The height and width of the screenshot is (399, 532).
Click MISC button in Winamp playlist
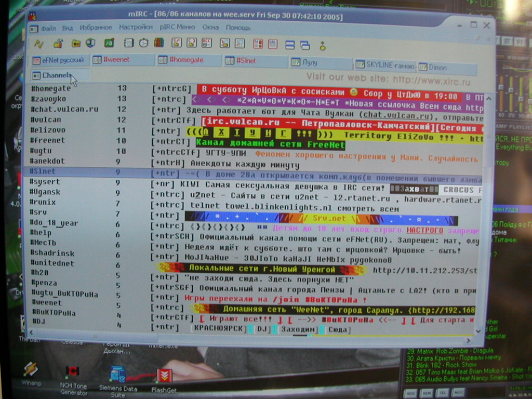tap(458, 393)
